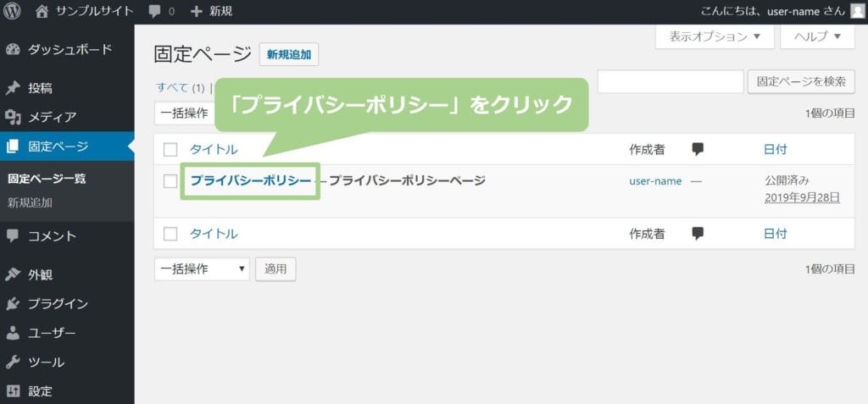
Task: Click the plus icon for New
Action: click(197, 11)
